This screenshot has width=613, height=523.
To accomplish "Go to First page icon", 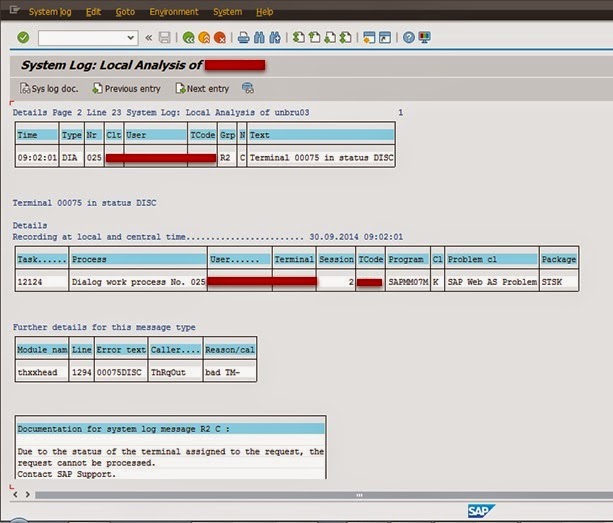I will (299, 38).
